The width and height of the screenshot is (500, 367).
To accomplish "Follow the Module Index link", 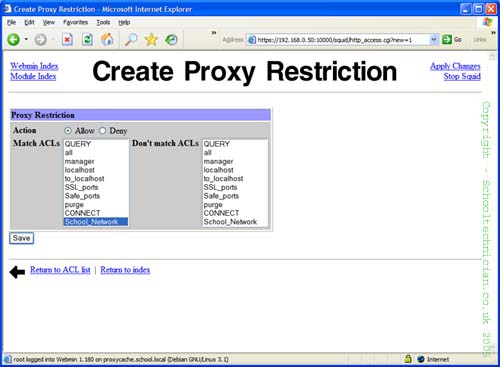I will tap(33, 76).
